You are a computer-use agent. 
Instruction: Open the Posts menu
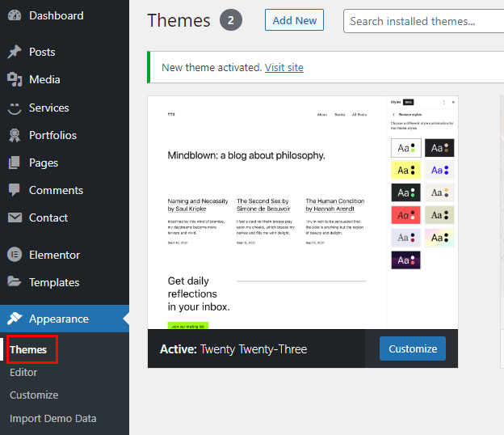65,52
